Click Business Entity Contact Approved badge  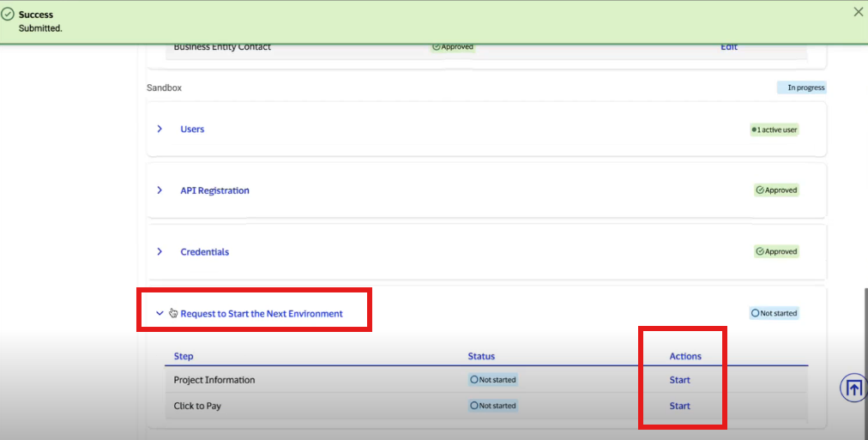pos(453,47)
